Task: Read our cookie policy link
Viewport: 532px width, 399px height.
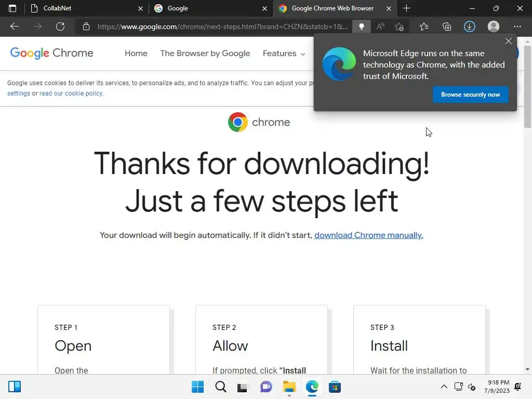Action: click(71, 94)
